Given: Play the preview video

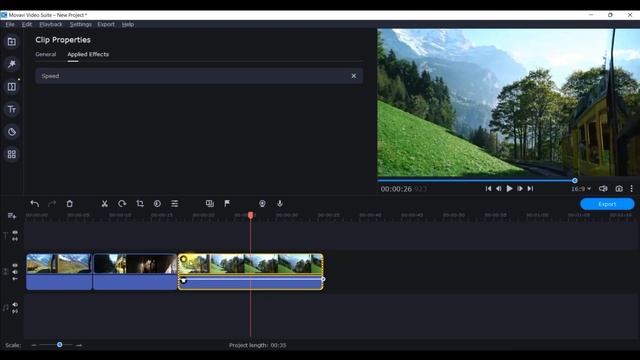Looking at the screenshot, I should click(x=509, y=189).
